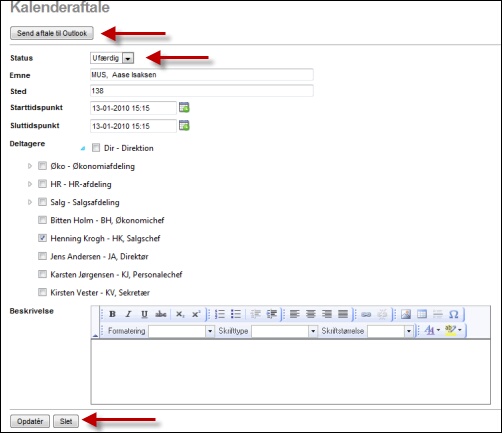Insert an image via toolbar icon
The width and height of the screenshot is (502, 433).
pos(406,314)
